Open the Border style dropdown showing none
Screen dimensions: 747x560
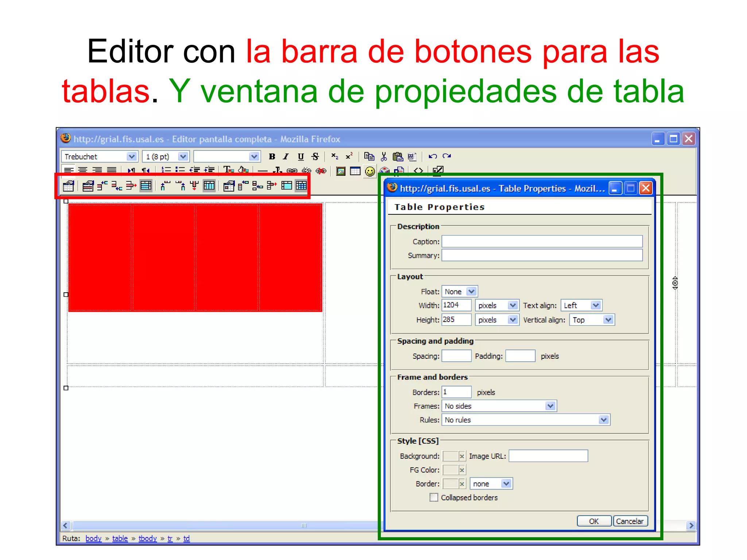pyautogui.click(x=491, y=484)
